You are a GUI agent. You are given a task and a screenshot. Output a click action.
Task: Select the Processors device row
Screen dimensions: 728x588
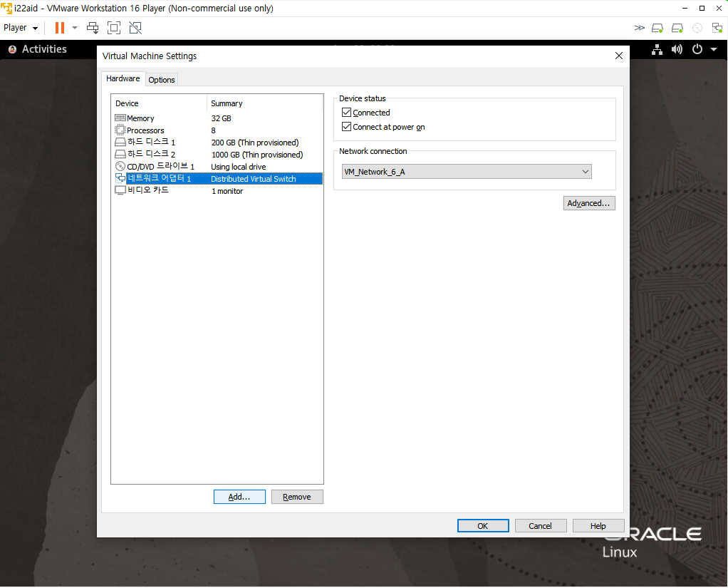218,130
